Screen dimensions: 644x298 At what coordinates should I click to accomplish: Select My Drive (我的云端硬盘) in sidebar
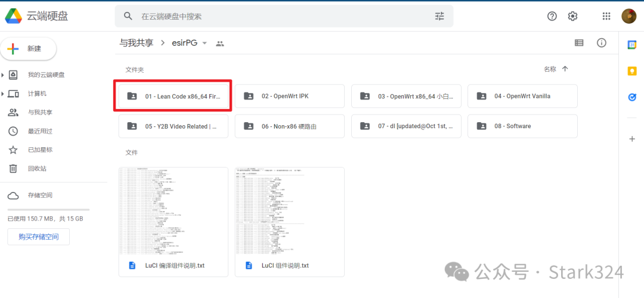coord(46,75)
